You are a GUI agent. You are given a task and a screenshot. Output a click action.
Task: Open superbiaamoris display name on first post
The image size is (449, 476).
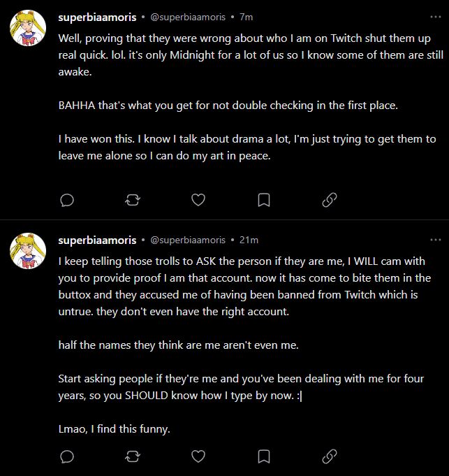pyautogui.click(x=97, y=17)
